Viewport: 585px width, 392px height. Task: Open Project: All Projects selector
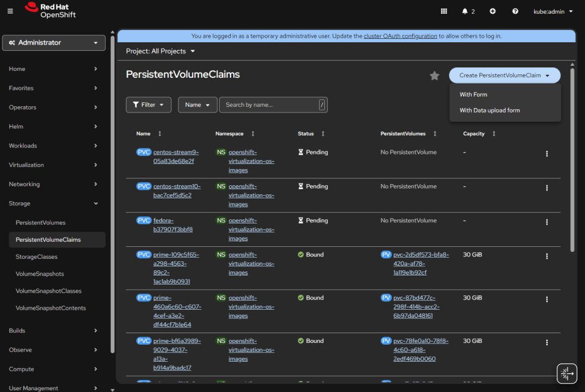(161, 51)
